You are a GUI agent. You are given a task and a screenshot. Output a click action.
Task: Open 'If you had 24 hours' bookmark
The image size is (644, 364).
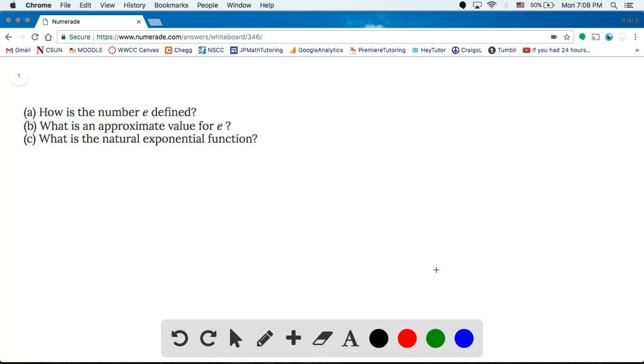tap(557, 50)
